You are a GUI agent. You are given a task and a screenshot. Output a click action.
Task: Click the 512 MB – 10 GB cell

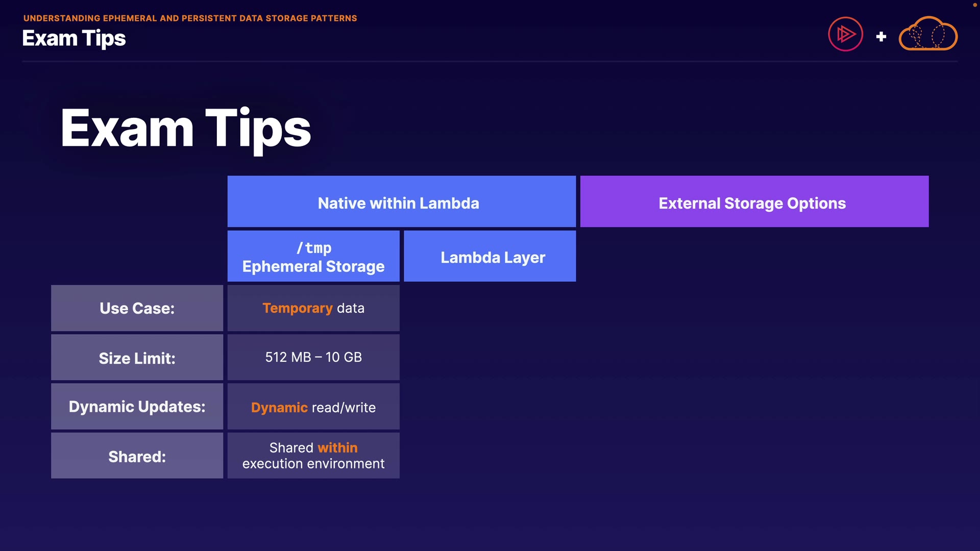pos(313,357)
